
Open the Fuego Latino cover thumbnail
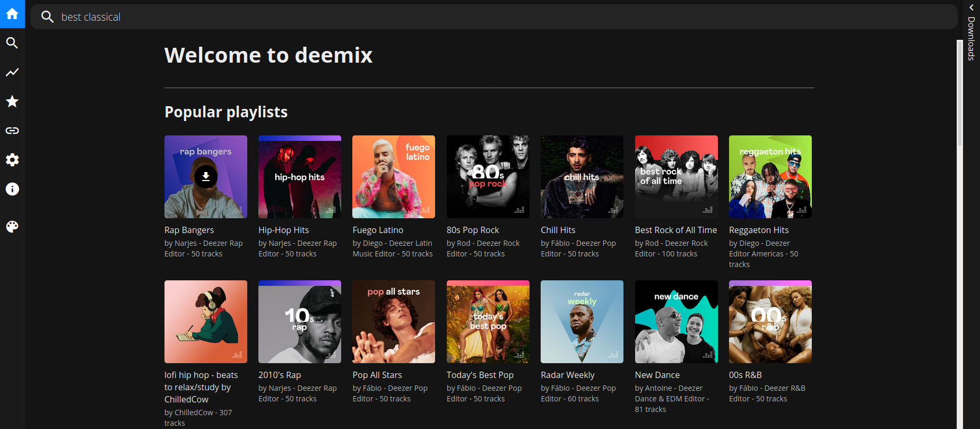(x=394, y=177)
